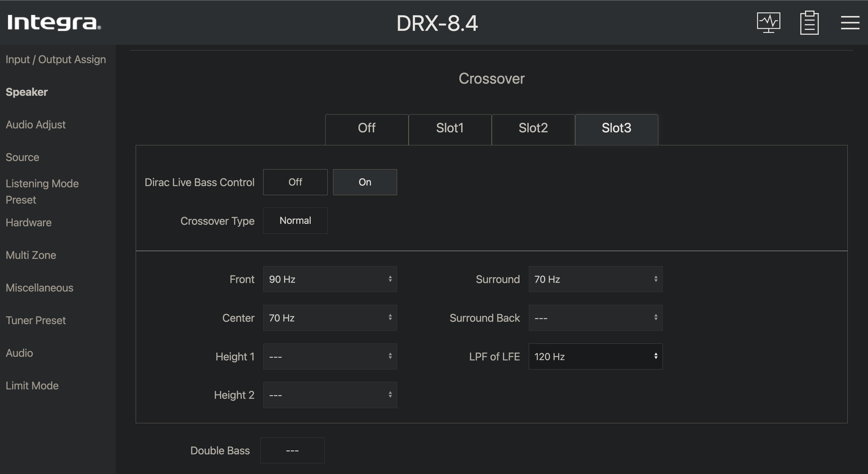Open the Height 1 dropdown

point(330,356)
